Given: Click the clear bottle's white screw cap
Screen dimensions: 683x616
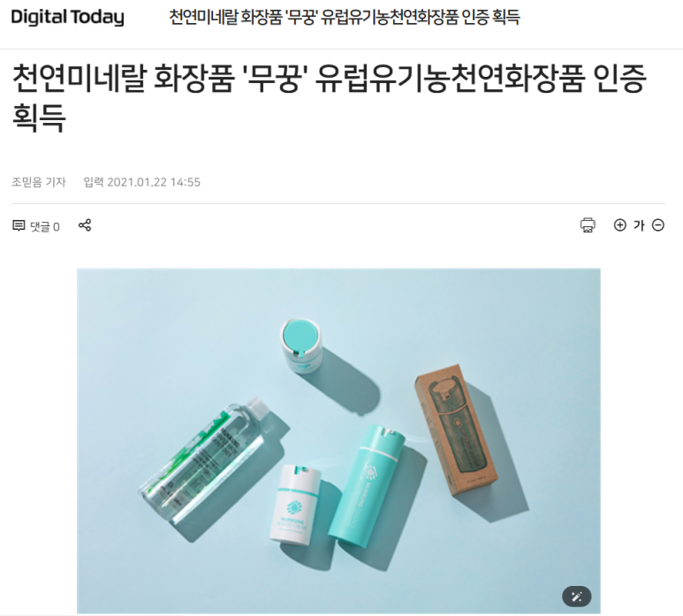Looking at the screenshot, I should 257,408.
